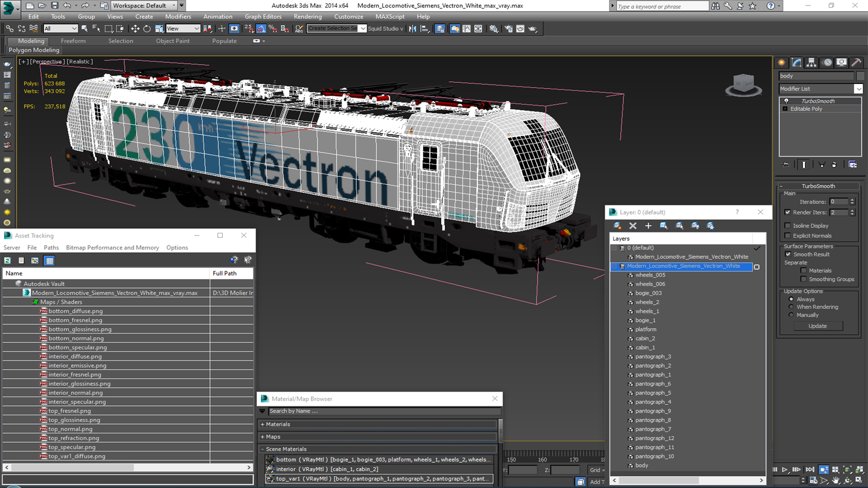Open the Utilities hammer panel tab
868x488 pixels.
click(856, 62)
